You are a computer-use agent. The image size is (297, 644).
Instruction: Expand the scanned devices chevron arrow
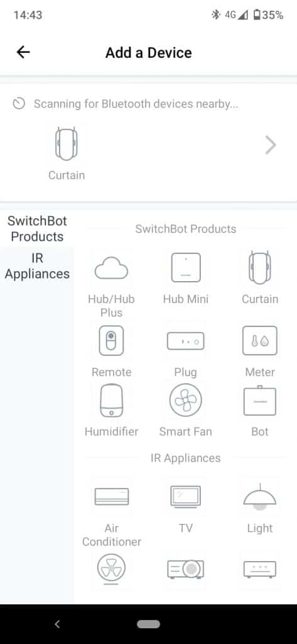point(271,145)
